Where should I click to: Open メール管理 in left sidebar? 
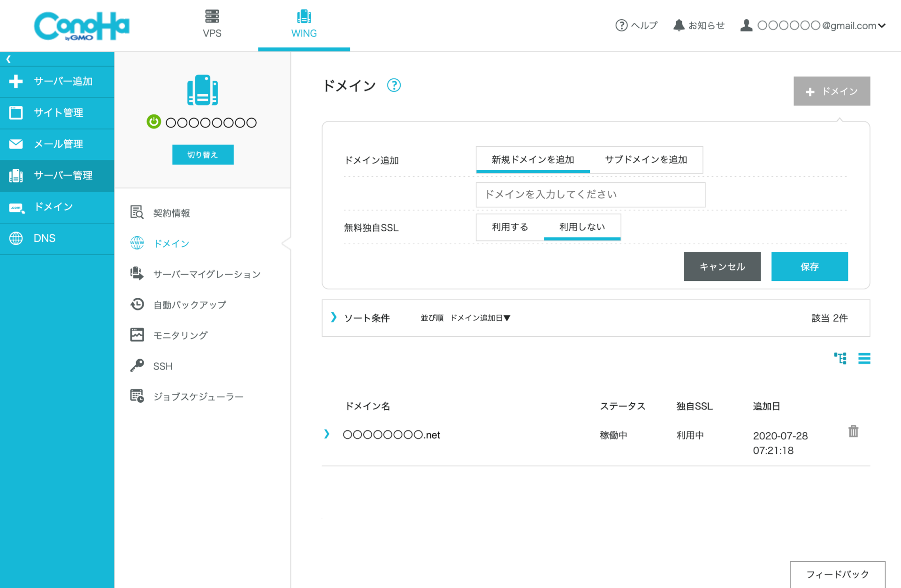[58, 144]
